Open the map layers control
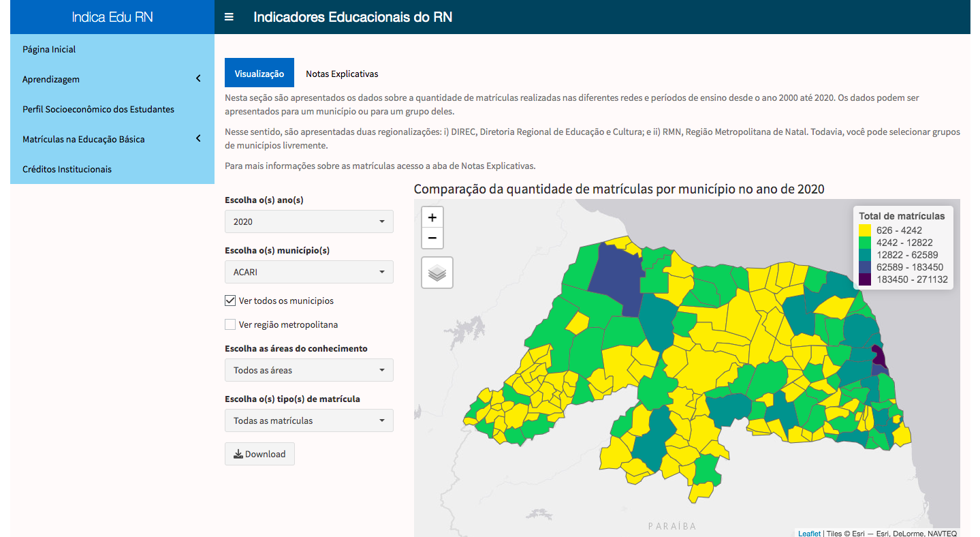The image size is (980, 537). pos(437,273)
